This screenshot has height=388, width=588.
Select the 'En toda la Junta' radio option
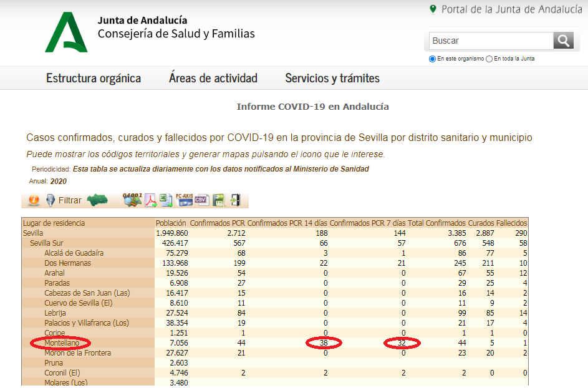click(489, 59)
